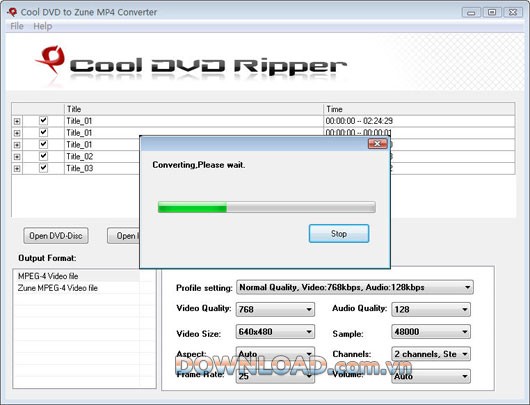Open the Profile setting dropdown
Screen dimensions: 530x405
click(355, 287)
